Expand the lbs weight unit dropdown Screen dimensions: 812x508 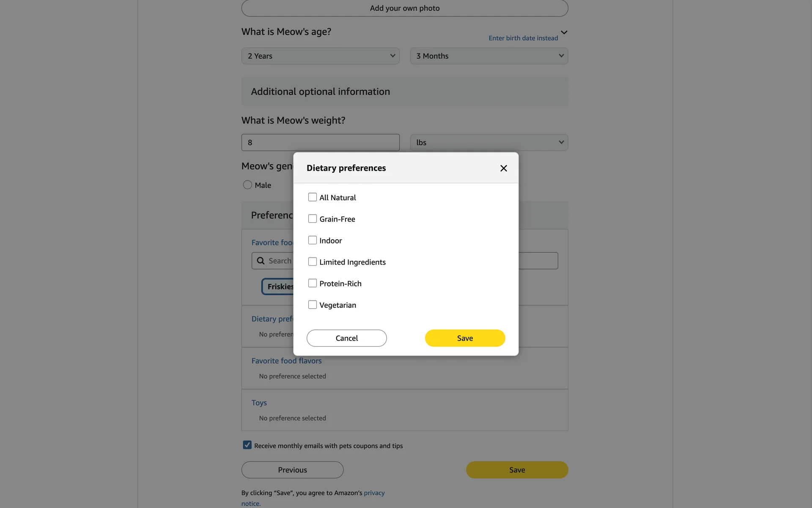tap(489, 143)
